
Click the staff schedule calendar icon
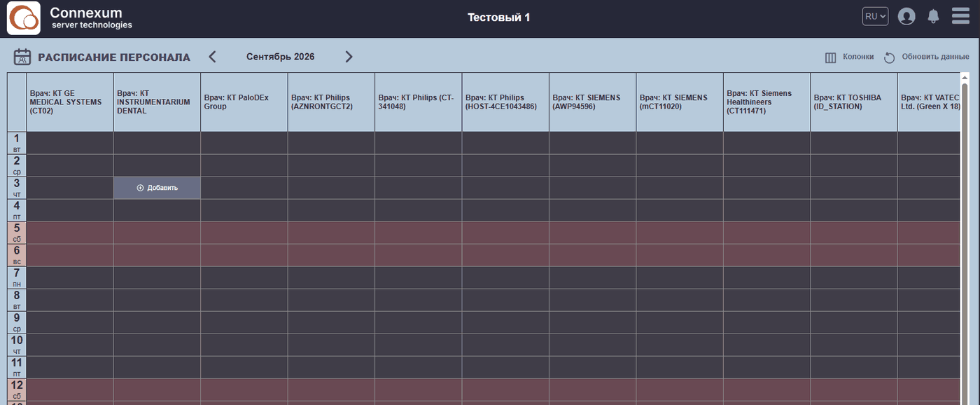22,57
